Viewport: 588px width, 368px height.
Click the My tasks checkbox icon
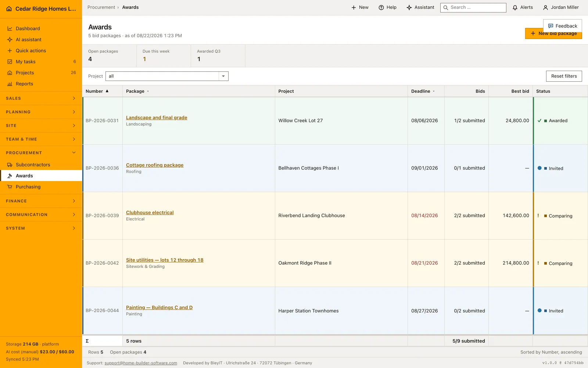tap(10, 61)
